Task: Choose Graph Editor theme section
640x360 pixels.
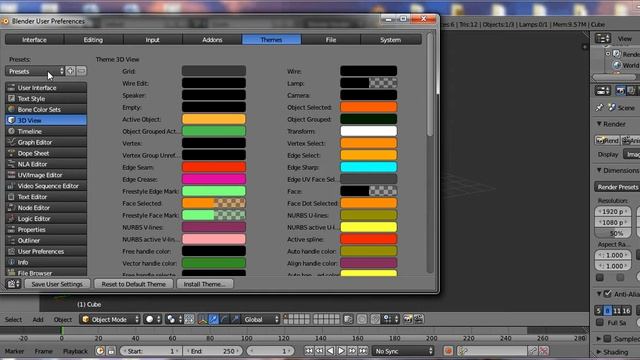Action: [46, 142]
